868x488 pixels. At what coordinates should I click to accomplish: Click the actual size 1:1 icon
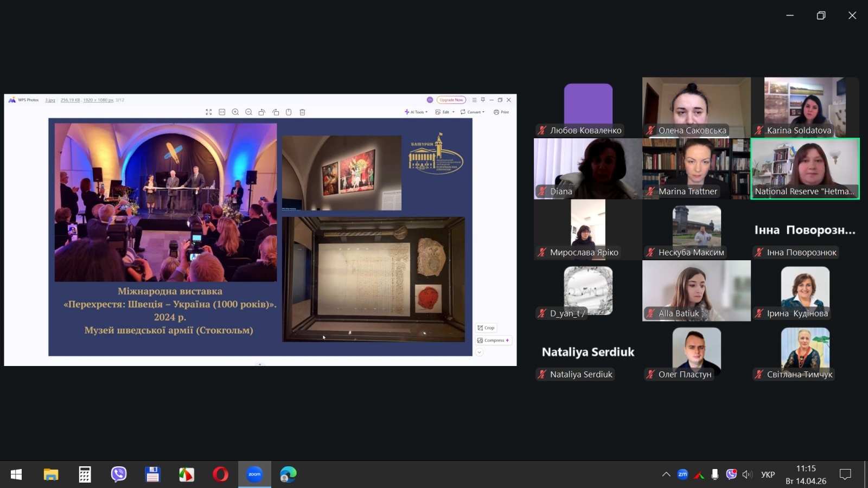[222, 112]
